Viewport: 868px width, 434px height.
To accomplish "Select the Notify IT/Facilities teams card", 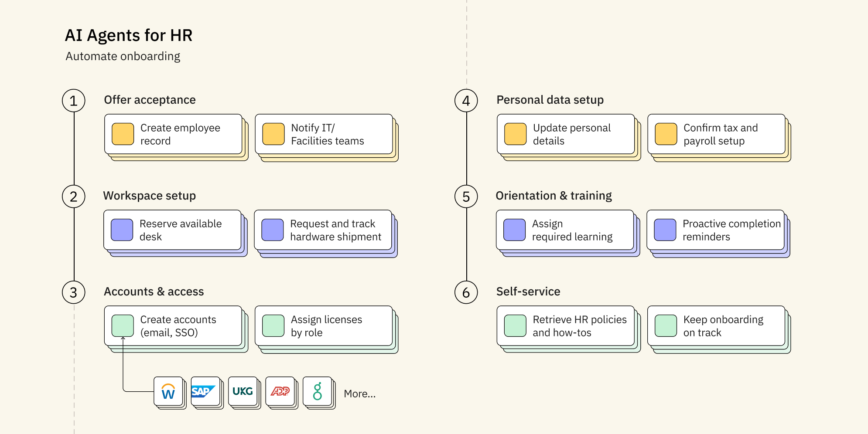I will tap(324, 134).
